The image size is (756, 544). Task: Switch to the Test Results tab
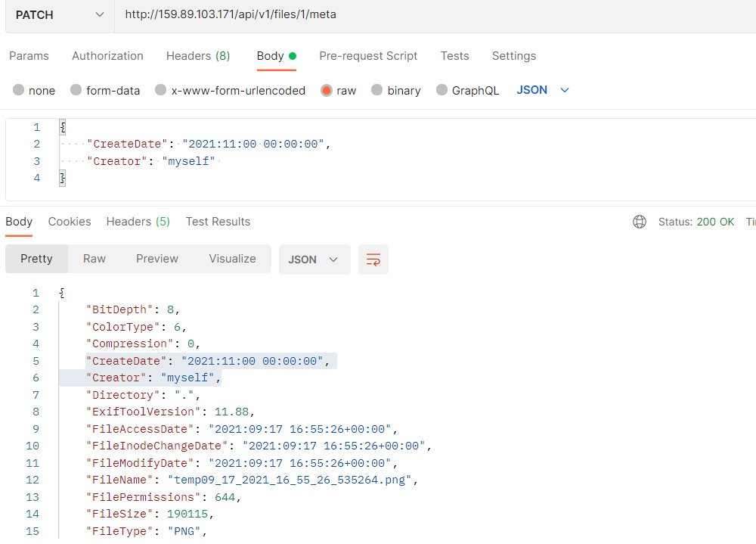[x=218, y=222]
